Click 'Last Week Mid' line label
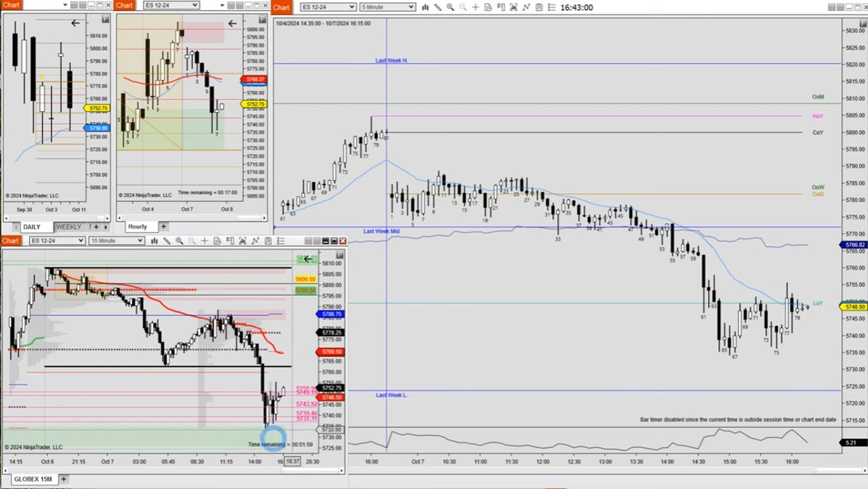This screenshot has width=868, height=489. click(380, 231)
